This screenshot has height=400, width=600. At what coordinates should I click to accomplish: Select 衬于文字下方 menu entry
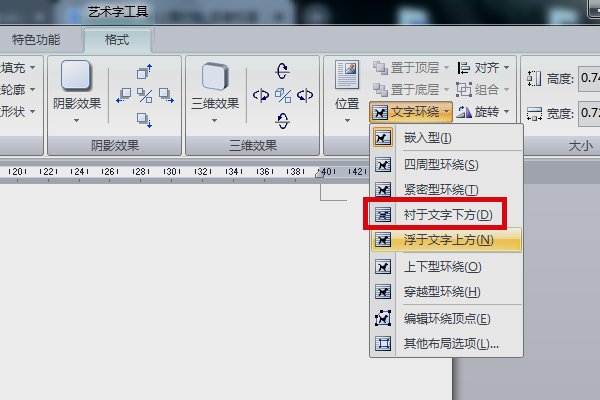[446, 215]
